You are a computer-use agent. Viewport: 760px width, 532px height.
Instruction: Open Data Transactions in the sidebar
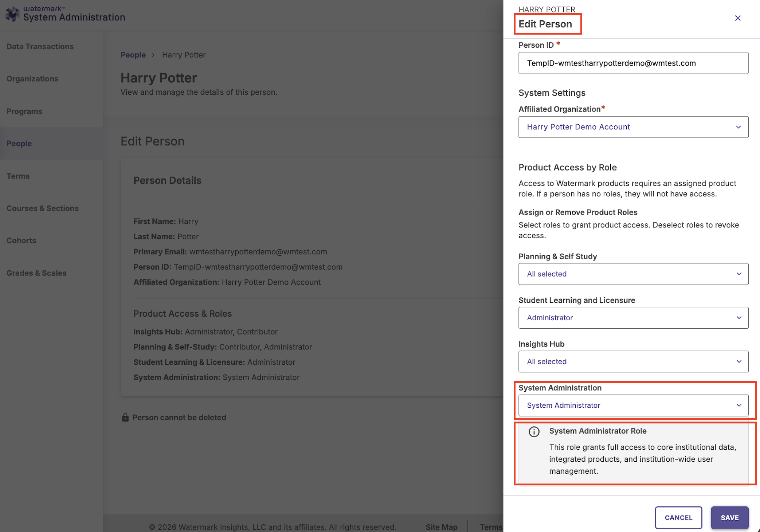click(x=40, y=47)
